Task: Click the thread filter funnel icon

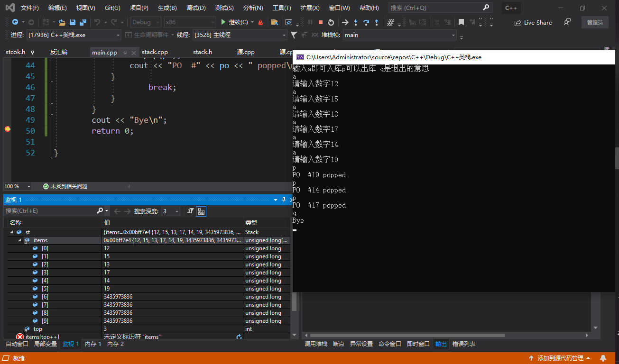Action: click(x=294, y=35)
